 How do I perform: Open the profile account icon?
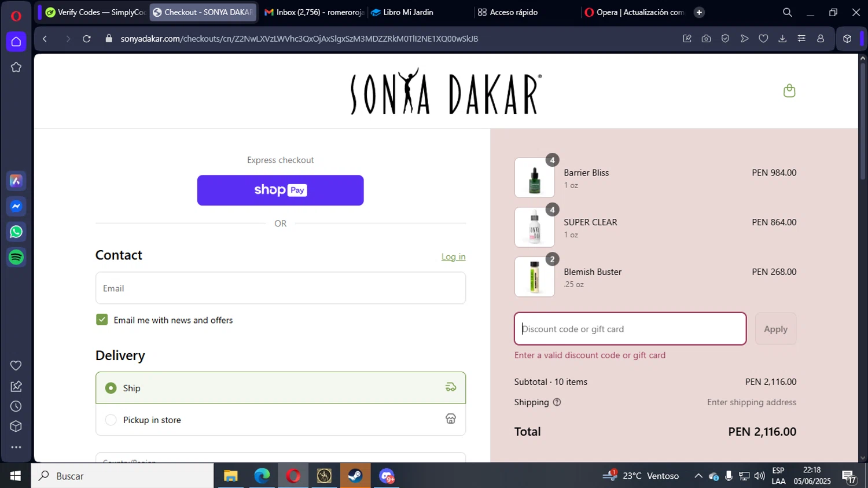click(x=821, y=39)
